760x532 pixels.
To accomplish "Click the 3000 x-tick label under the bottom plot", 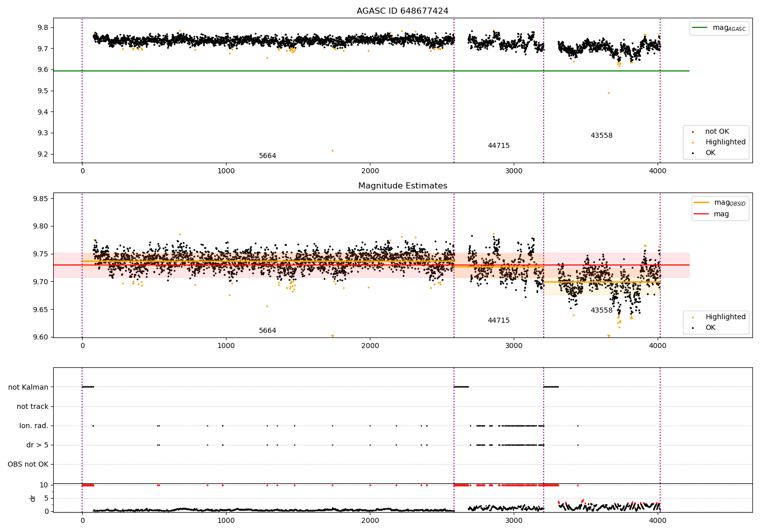I will point(514,520).
